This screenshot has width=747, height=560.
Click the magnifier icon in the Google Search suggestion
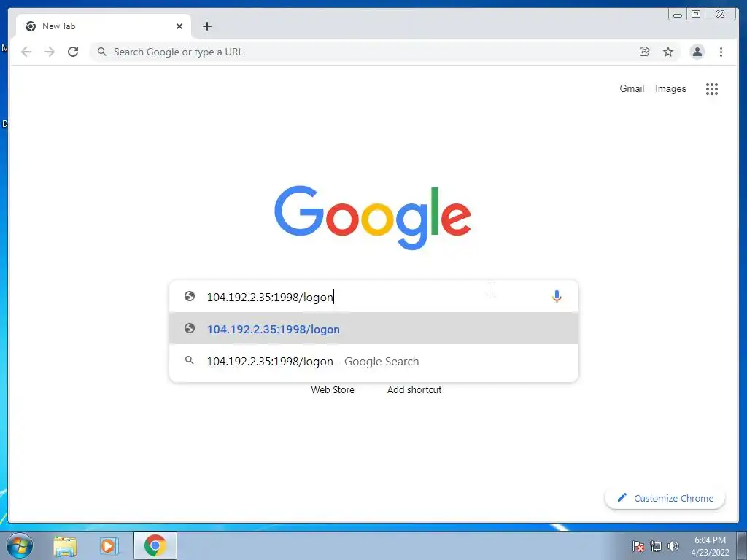[189, 360]
